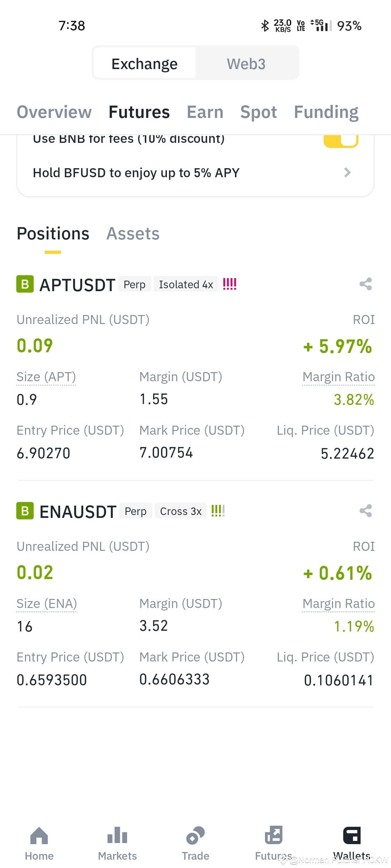The height and width of the screenshot is (868, 391).
Task: Switch to Web3 wallet mode
Action: tap(246, 64)
